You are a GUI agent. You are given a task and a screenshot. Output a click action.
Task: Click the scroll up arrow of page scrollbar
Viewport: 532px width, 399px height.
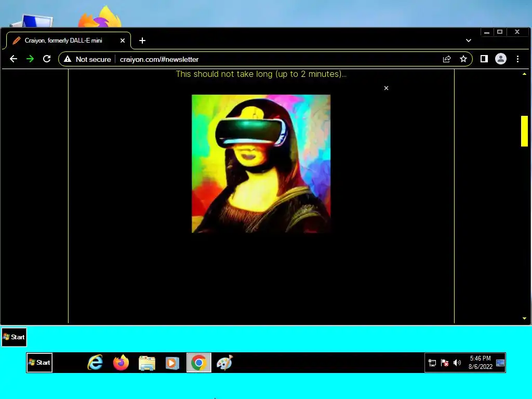coord(525,74)
